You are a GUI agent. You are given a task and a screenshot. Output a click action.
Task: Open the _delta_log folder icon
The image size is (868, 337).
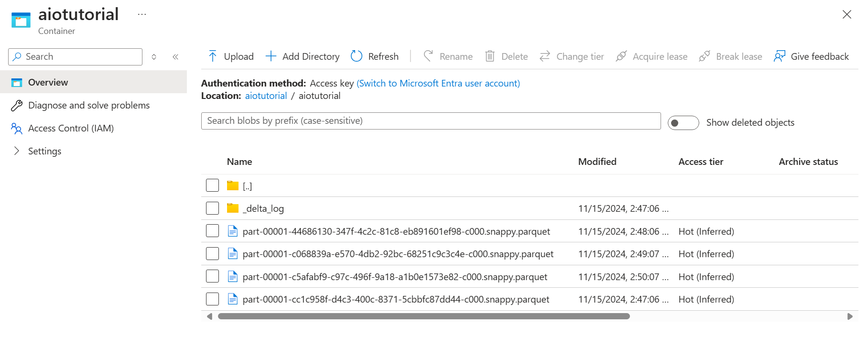pos(233,208)
